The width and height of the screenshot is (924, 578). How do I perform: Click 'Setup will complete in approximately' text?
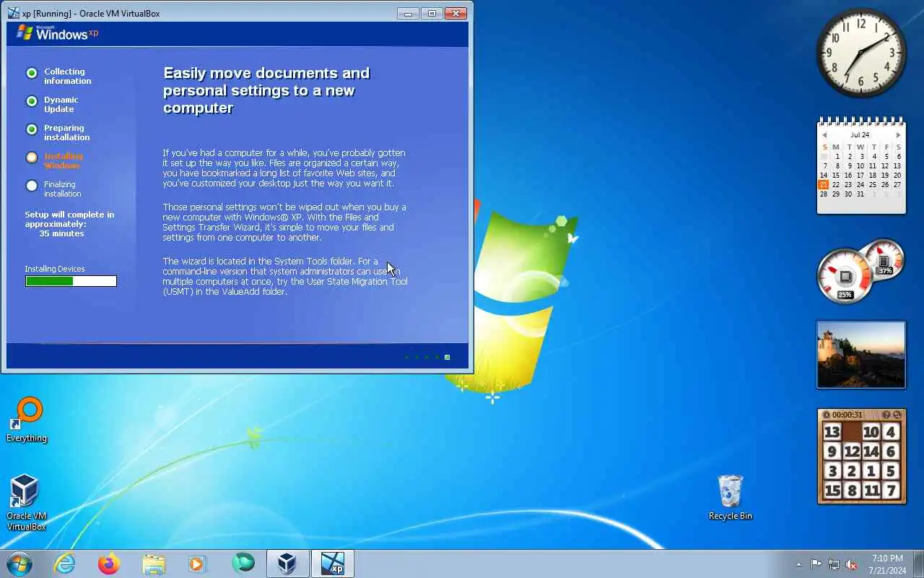[69, 219]
